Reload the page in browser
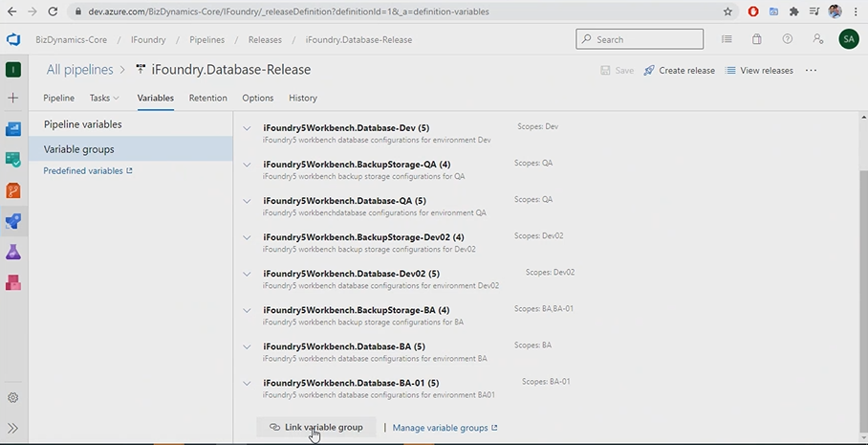The image size is (868, 445). coord(53,11)
